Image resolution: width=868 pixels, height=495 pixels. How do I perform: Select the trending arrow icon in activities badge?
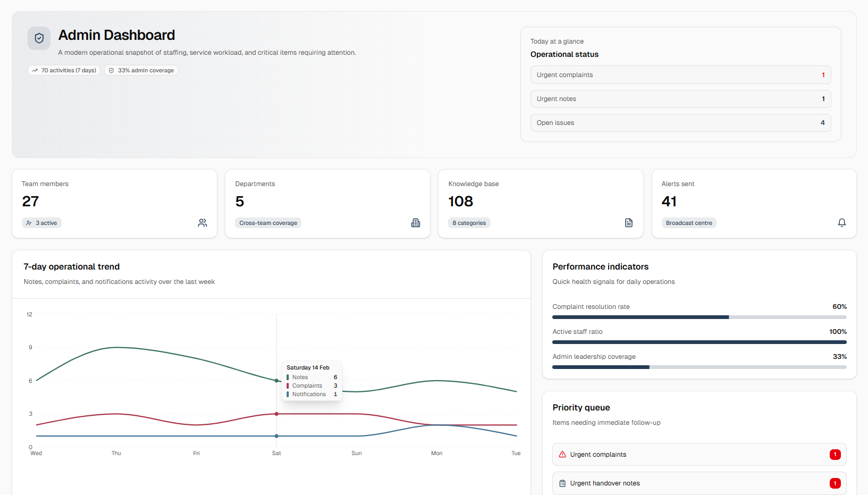click(35, 70)
